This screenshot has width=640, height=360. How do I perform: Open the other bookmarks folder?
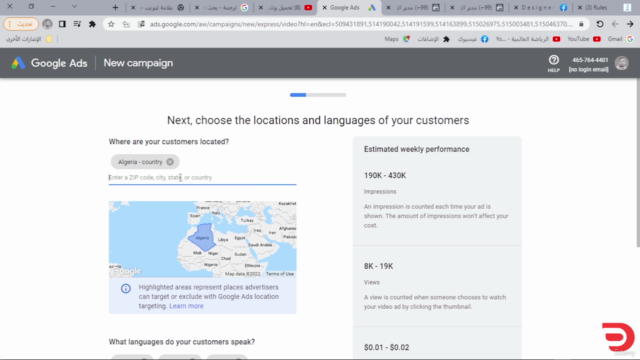29,39
